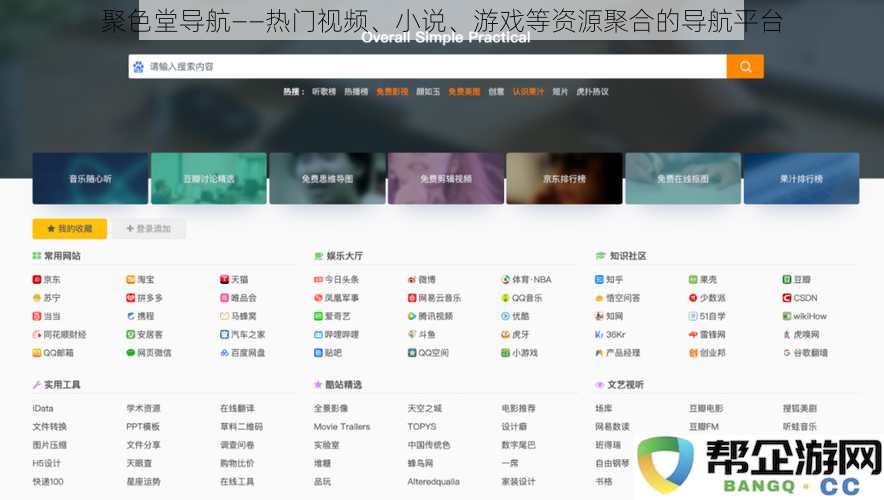Image resolution: width=884 pixels, height=500 pixels.
Task: Open the TOPYS link
Action: click(422, 427)
